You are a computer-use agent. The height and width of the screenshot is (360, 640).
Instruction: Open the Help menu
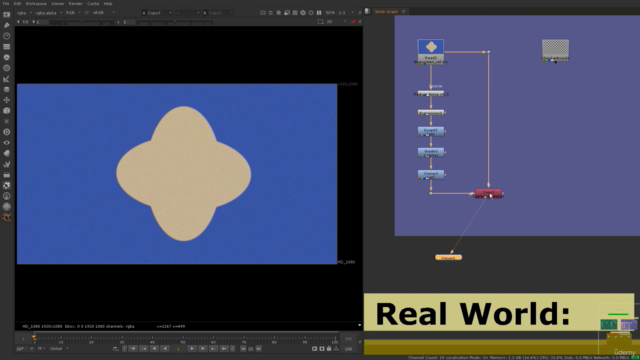[x=108, y=4]
